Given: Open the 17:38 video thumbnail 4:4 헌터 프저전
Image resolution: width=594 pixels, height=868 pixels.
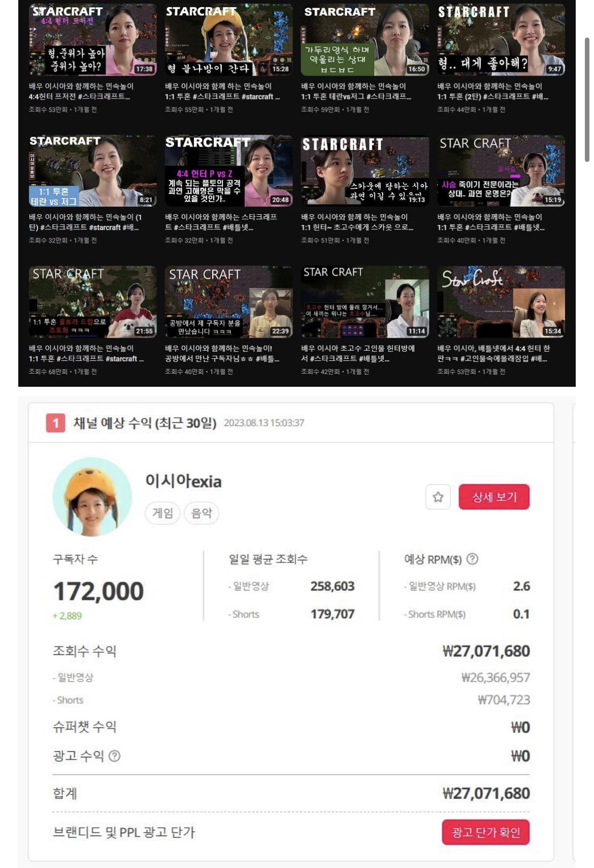Looking at the screenshot, I should coord(92,40).
